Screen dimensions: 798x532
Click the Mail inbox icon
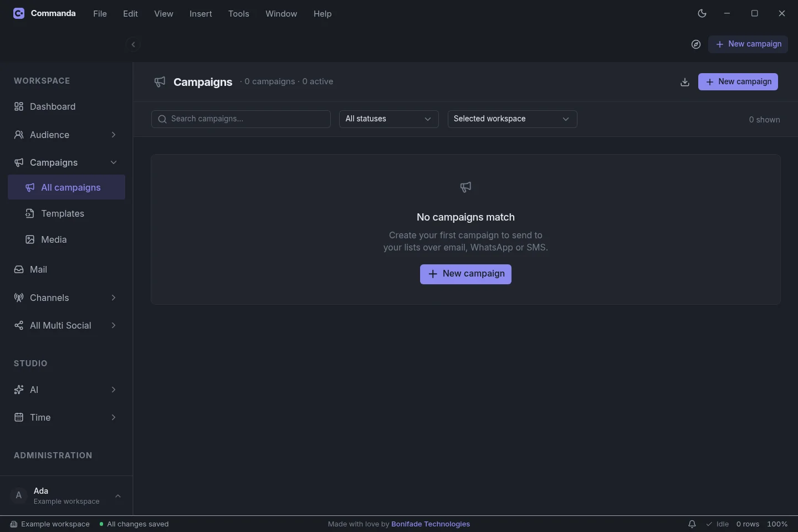coord(19,269)
